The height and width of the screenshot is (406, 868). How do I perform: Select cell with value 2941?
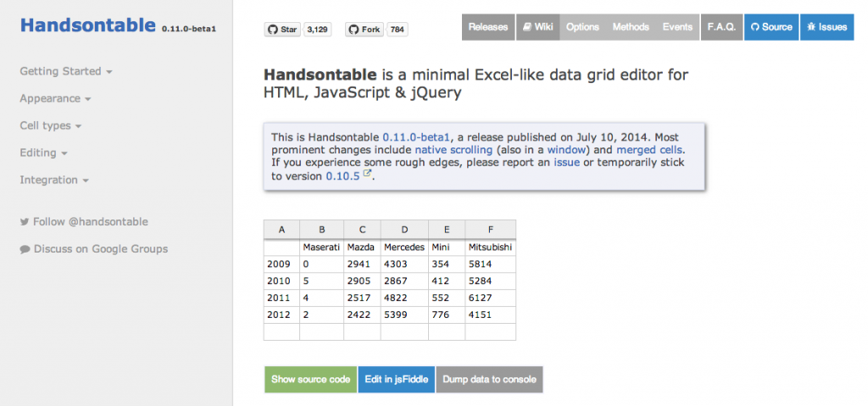(x=362, y=264)
